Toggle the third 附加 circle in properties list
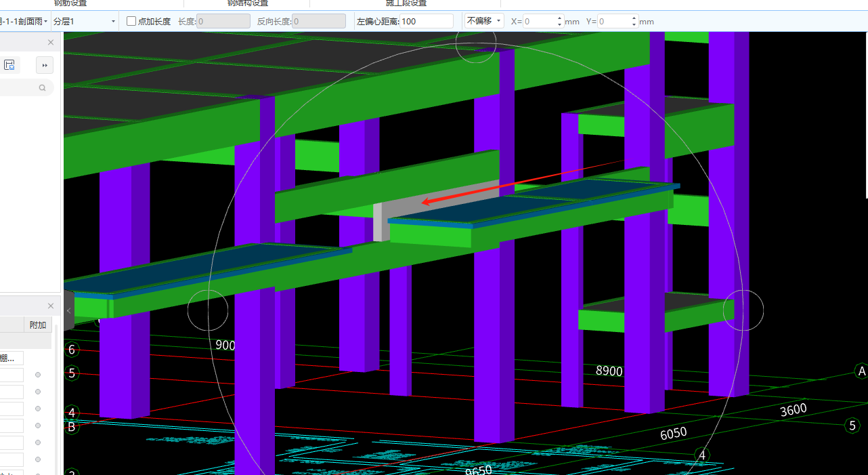Viewport: 868px width, 475px height. point(38,409)
